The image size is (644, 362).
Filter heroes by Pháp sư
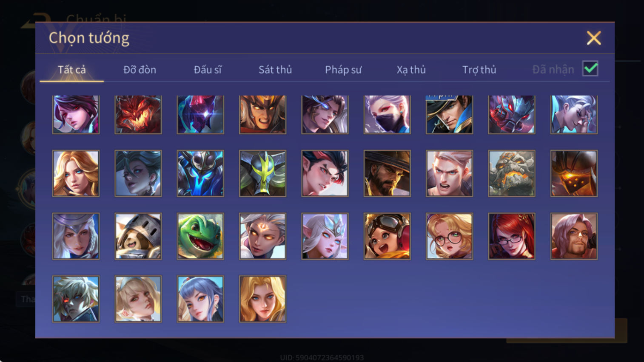(x=343, y=70)
